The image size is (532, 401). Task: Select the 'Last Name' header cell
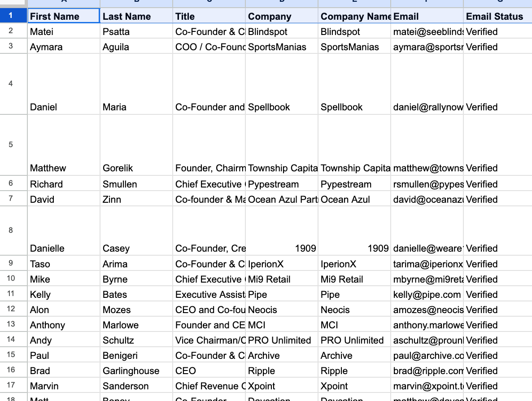click(x=136, y=16)
